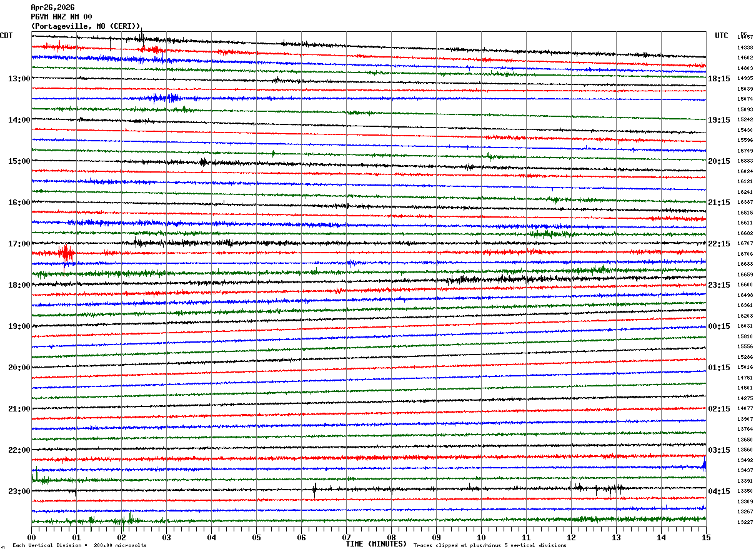756x554 pixels.
Task: Click the 23:15 UTC time label
Action: 719,285
